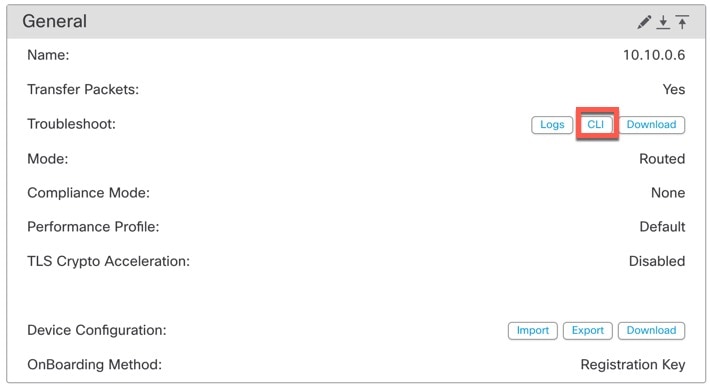Click the Compliance Mode value None
Screen dimensions: 710x388
click(x=668, y=193)
